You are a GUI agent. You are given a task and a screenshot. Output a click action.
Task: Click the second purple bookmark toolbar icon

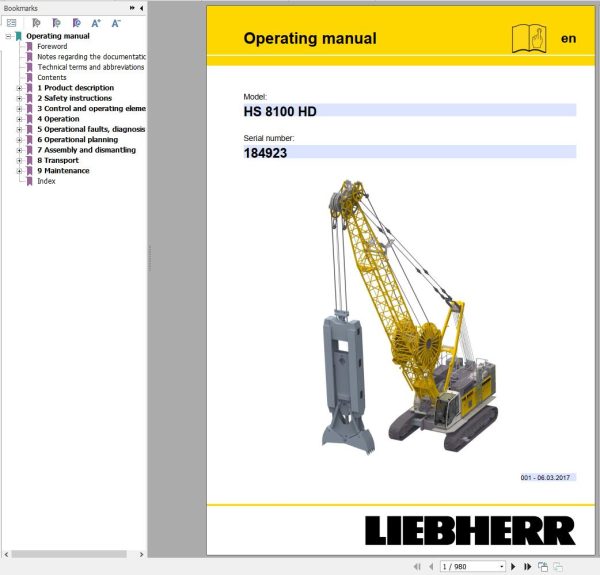click(57, 23)
